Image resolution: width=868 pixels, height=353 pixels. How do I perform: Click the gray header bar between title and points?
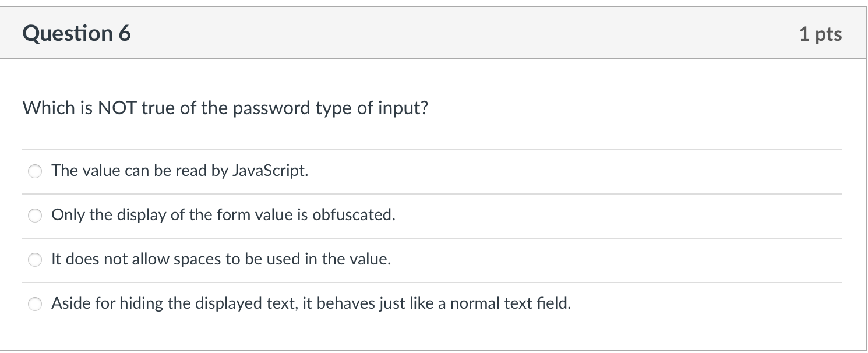click(466, 34)
